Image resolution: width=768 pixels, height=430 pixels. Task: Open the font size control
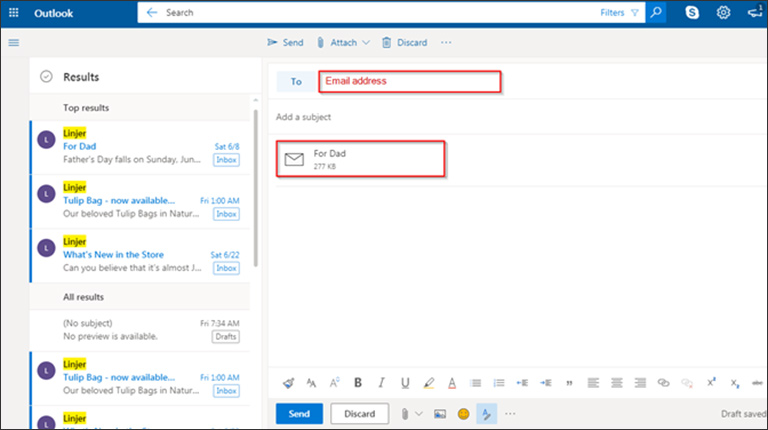[335, 383]
